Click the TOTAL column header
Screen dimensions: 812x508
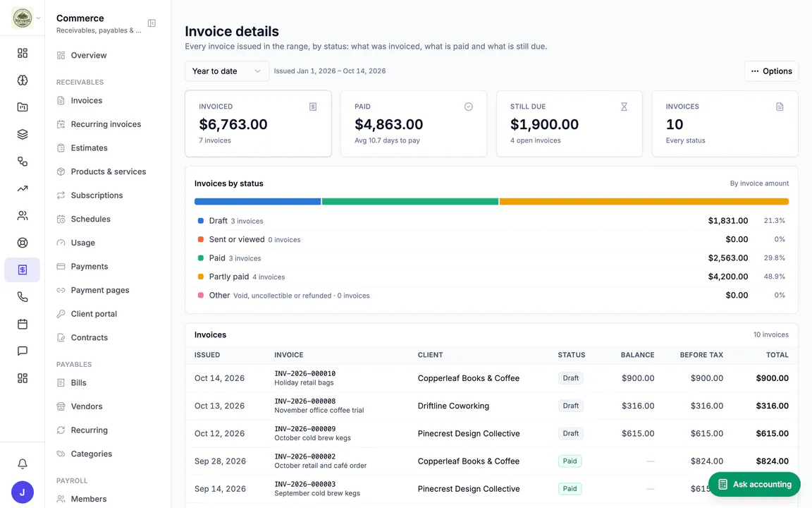click(x=777, y=355)
